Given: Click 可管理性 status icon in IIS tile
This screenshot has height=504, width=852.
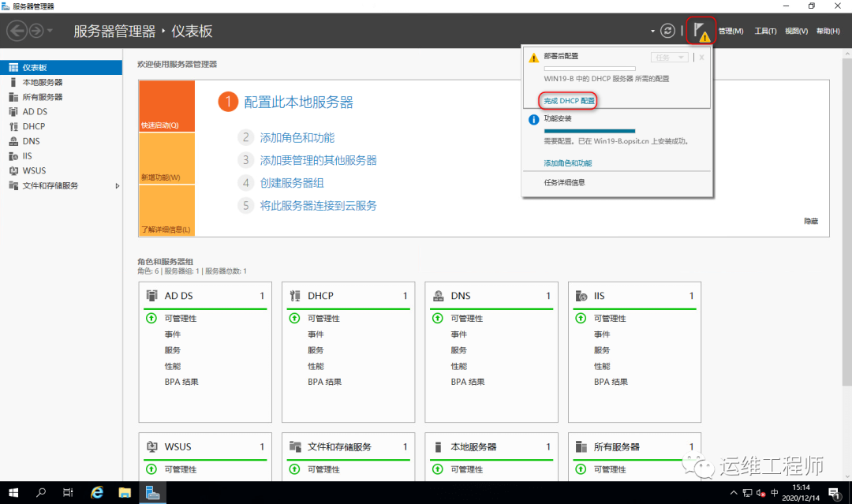Looking at the screenshot, I should click(581, 319).
